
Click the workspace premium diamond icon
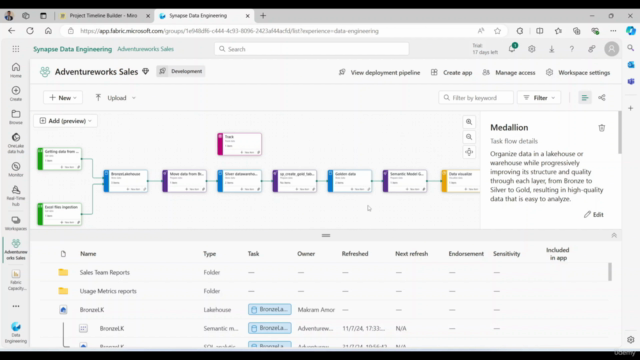pyautogui.click(x=146, y=72)
